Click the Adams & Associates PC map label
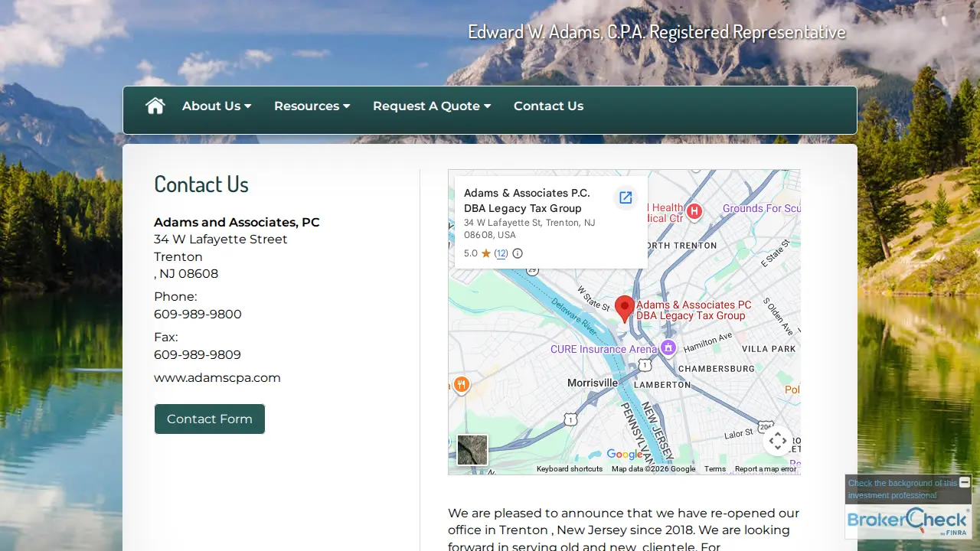The image size is (980, 551). coord(694,310)
